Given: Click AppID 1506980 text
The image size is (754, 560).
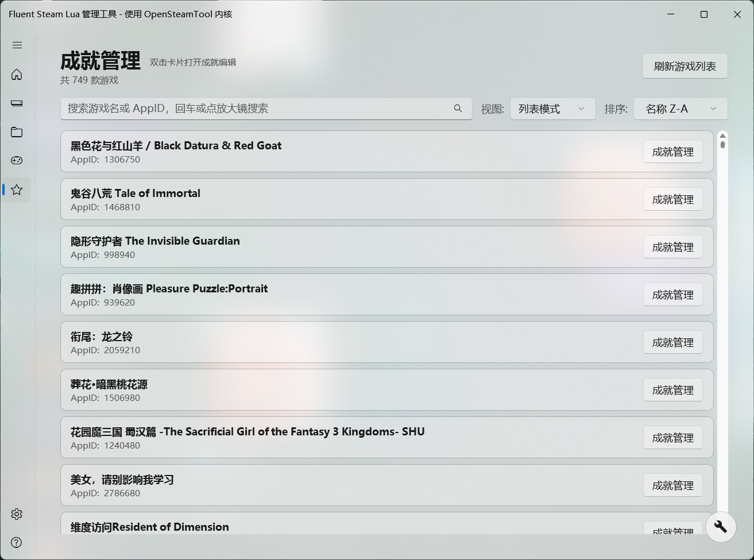Looking at the screenshot, I should point(105,397).
